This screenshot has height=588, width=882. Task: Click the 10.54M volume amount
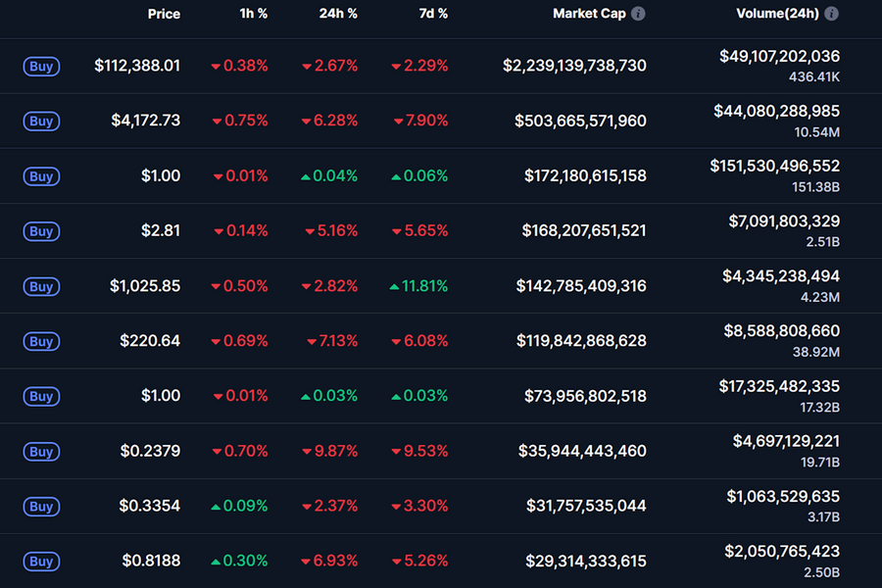click(816, 132)
